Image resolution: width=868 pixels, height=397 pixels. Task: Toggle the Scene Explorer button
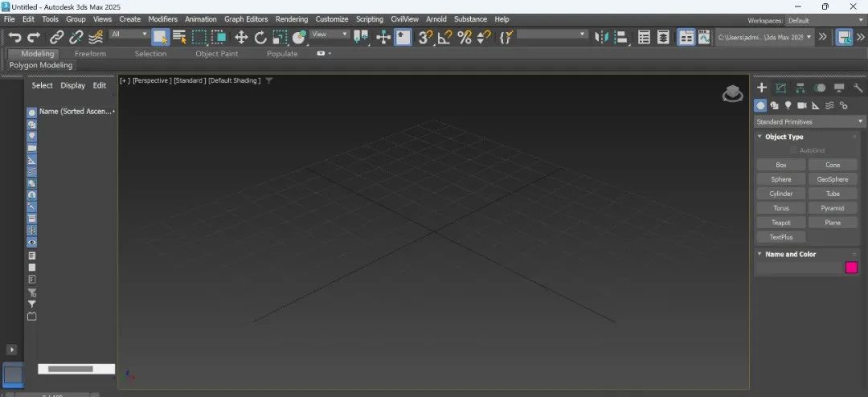point(644,38)
